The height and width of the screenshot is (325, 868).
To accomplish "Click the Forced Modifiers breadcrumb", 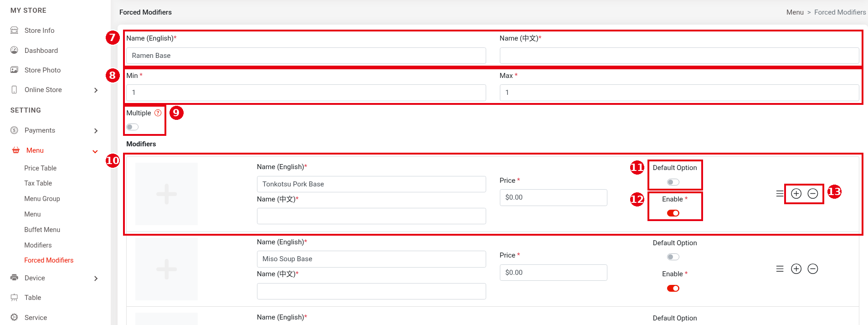I will tap(840, 12).
